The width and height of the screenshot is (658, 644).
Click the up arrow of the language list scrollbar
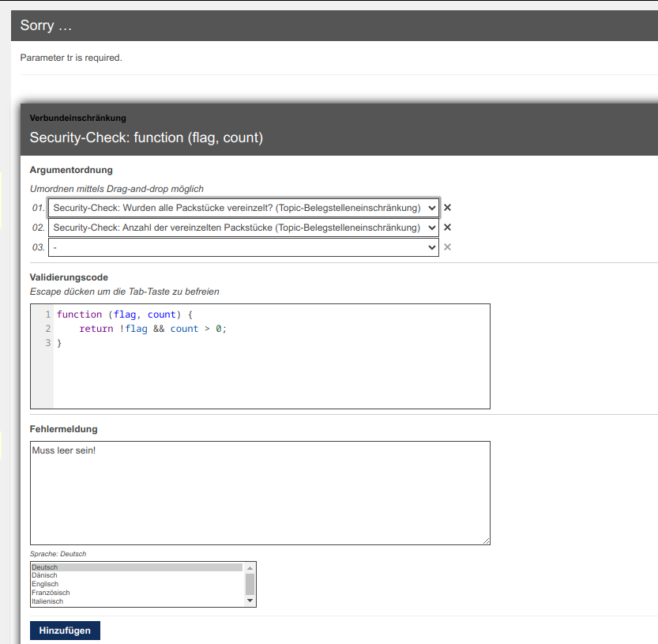coord(250,567)
